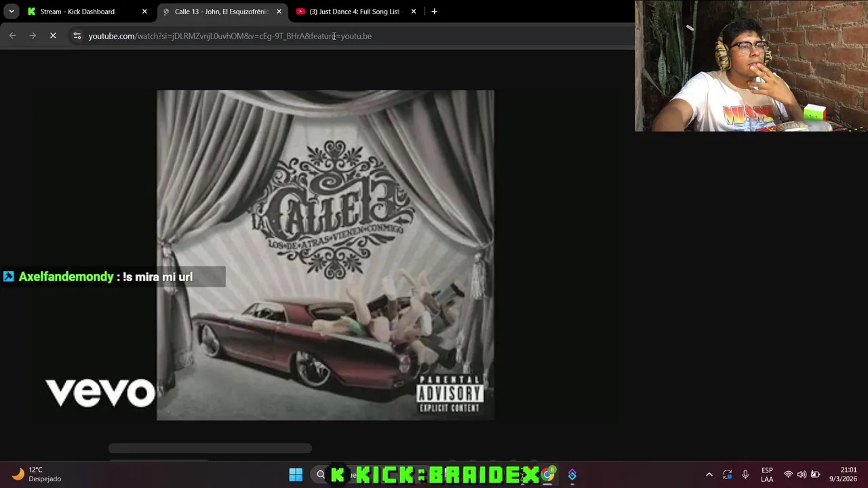This screenshot has height=488, width=868.
Task: Open the tab search dropdown arrow
Action: tap(12, 12)
